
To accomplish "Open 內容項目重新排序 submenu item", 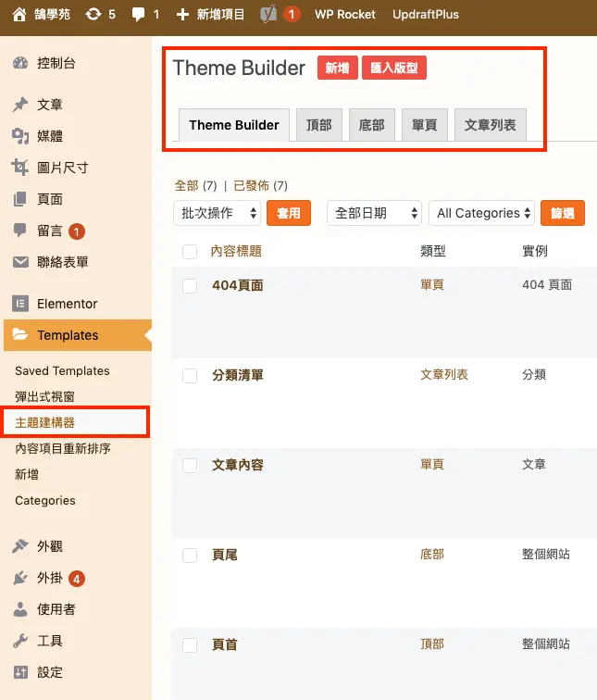I will click(x=63, y=448).
